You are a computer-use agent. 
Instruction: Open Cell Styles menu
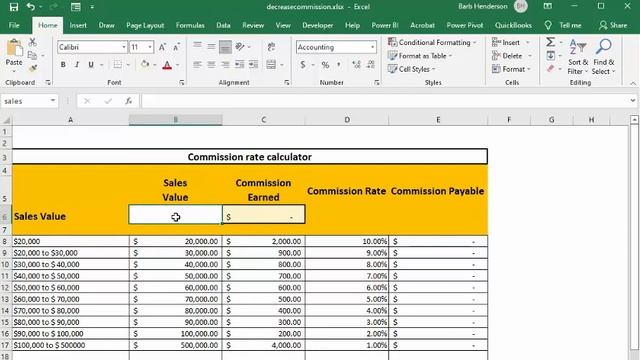[x=411, y=69]
